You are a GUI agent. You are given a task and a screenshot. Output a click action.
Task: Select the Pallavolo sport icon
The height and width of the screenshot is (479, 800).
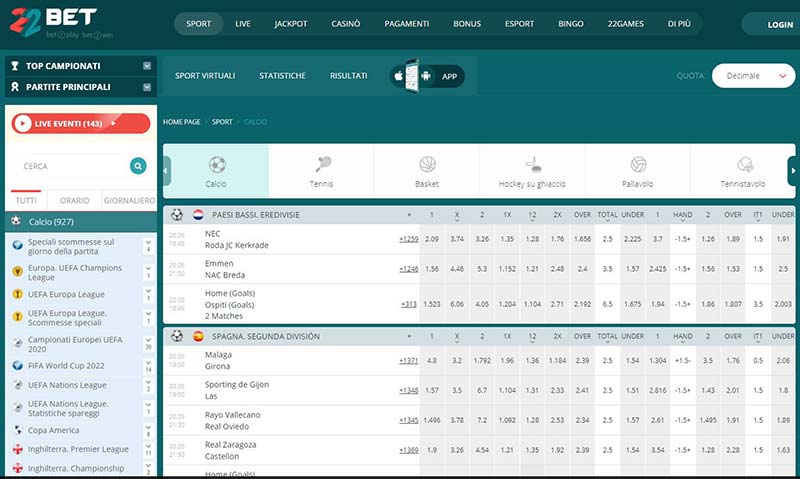[638, 164]
